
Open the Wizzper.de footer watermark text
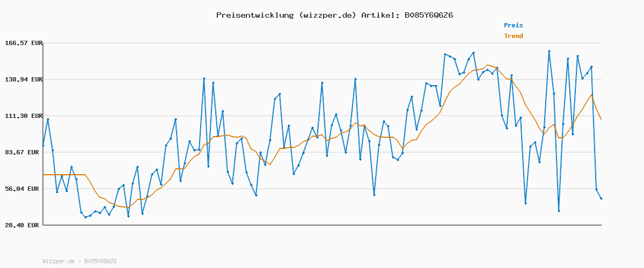tap(79, 261)
